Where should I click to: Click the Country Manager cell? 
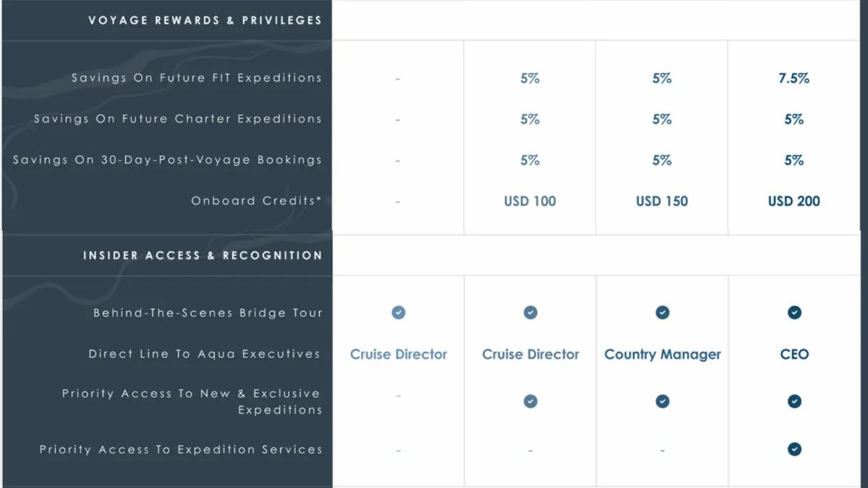[x=663, y=354]
